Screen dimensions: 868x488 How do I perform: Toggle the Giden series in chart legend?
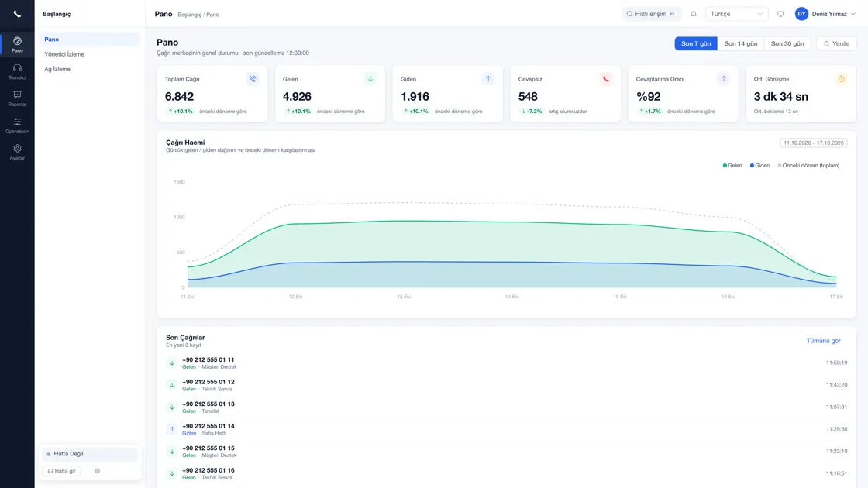759,166
